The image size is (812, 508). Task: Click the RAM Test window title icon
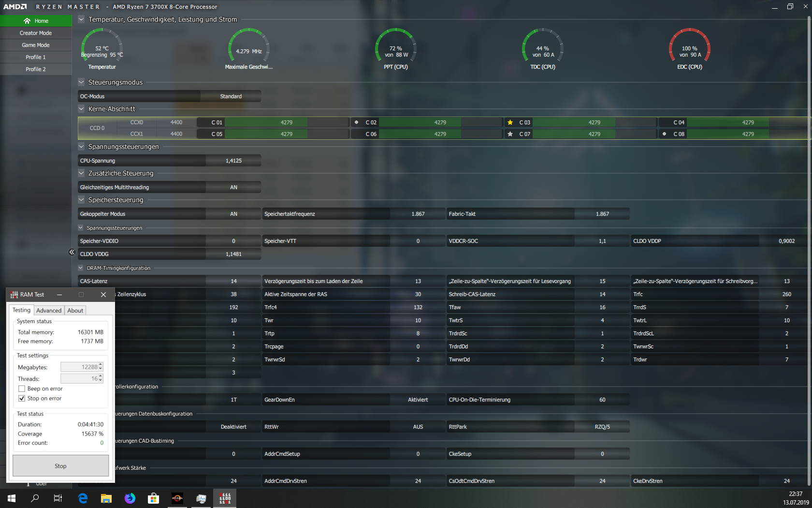[x=14, y=295]
